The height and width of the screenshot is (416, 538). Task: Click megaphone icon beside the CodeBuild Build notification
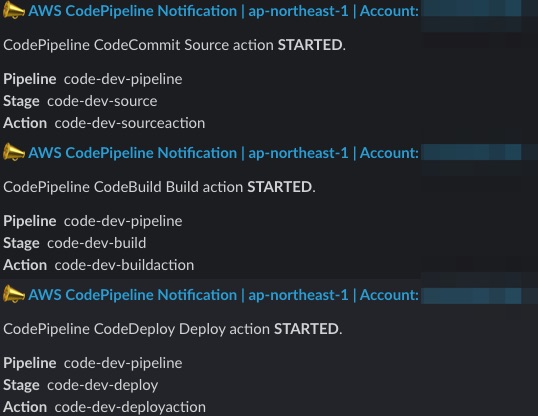pos(14,153)
